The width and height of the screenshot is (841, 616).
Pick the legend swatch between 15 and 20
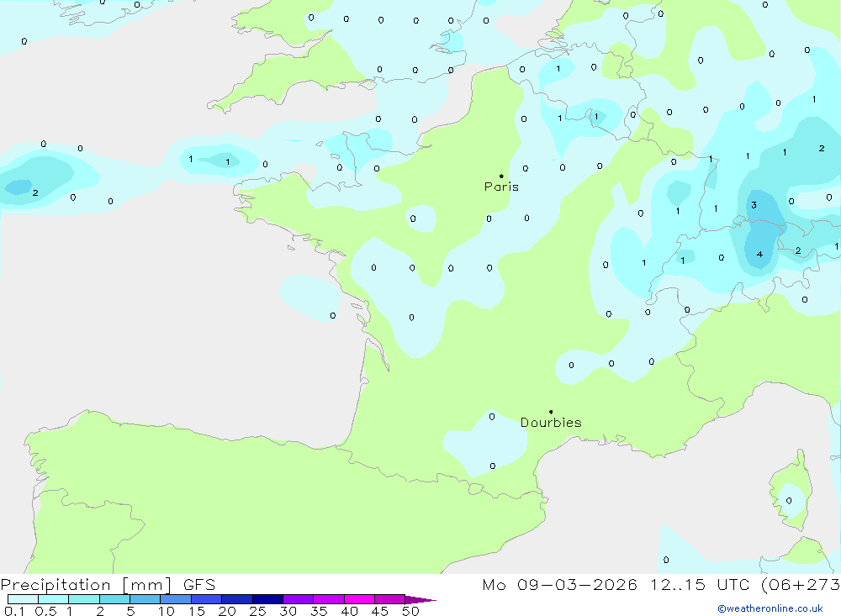(206, 599)
